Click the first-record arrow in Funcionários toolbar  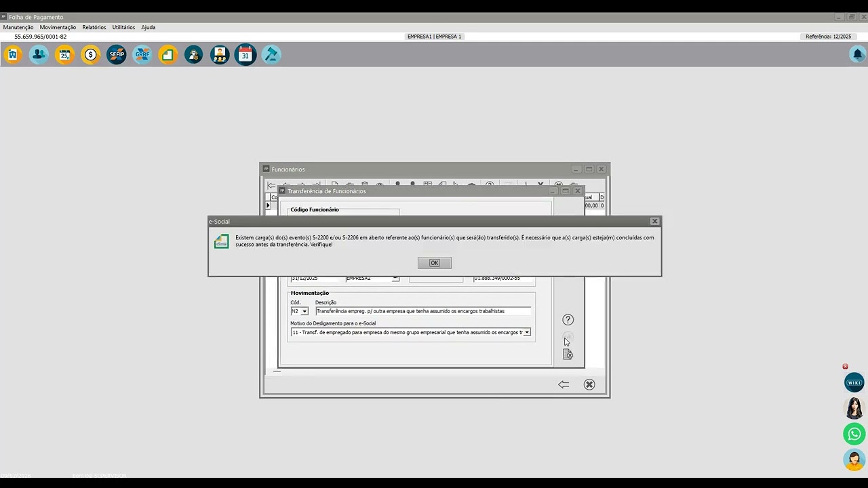271,185
